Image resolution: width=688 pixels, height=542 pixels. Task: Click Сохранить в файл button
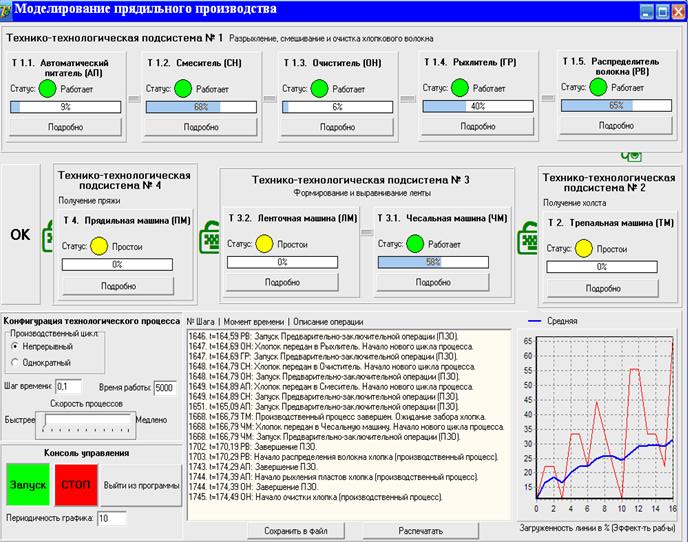[x=296, y=531]
